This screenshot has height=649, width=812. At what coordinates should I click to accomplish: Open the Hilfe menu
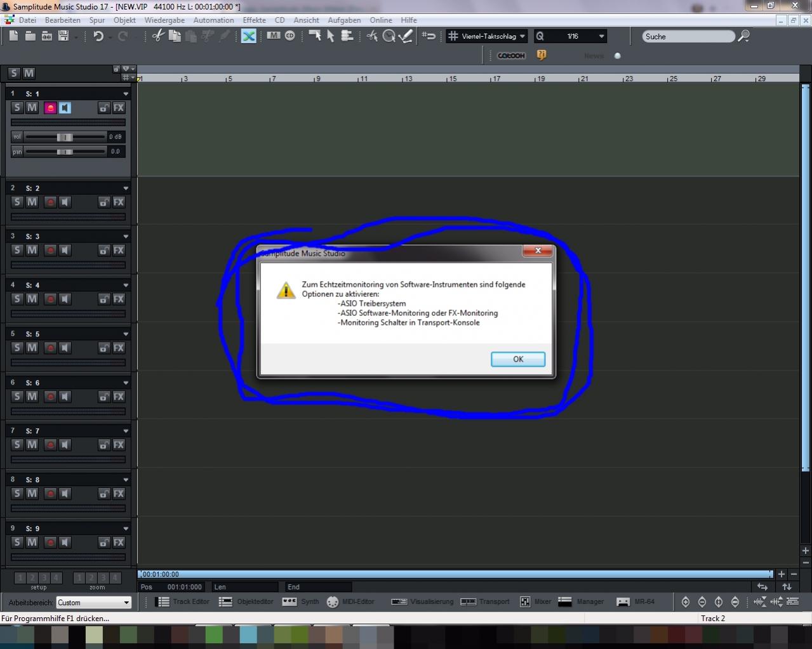click(x=409, y=20)
